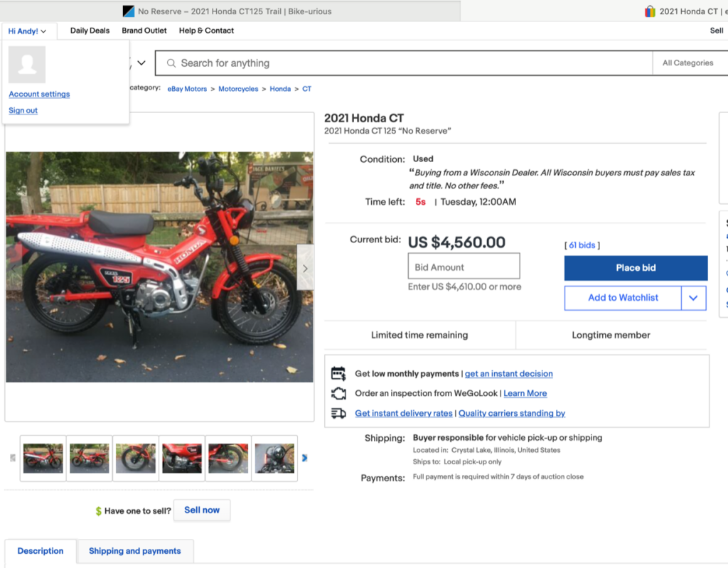
Task: Open Quality carriers standing by link
Action: [512, 413]
